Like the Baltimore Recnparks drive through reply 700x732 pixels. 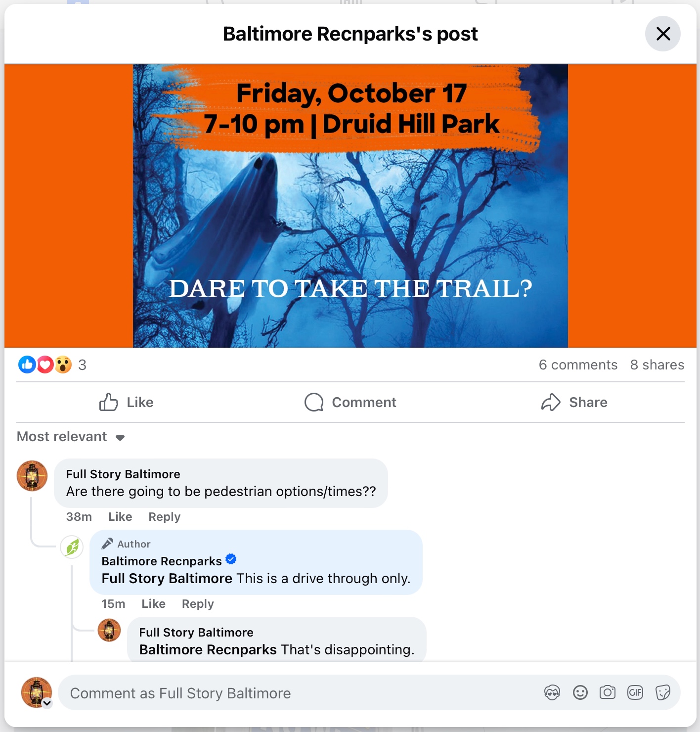153,604
